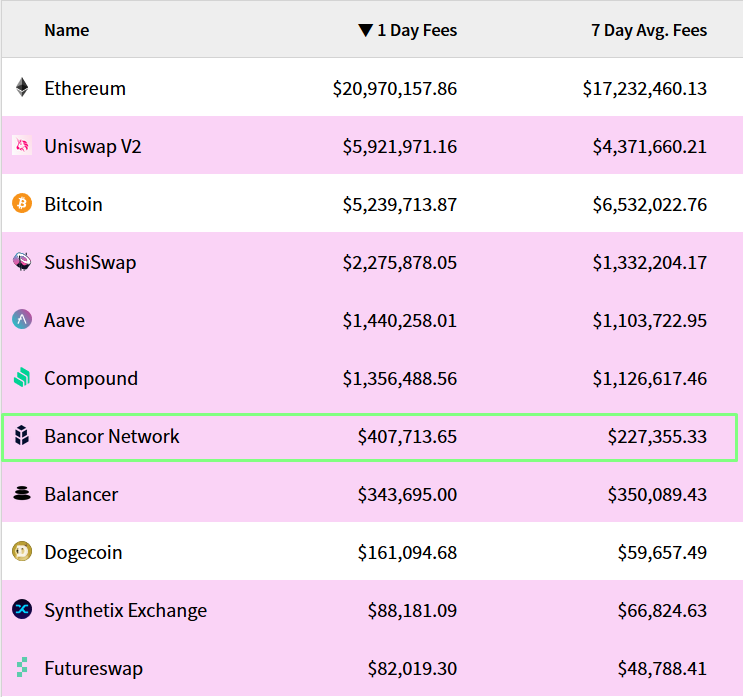This screenshot has height=697, width=744.
Task: Select Uniswap V2 average $4,371,660.21
Action: tap(650, 146)
